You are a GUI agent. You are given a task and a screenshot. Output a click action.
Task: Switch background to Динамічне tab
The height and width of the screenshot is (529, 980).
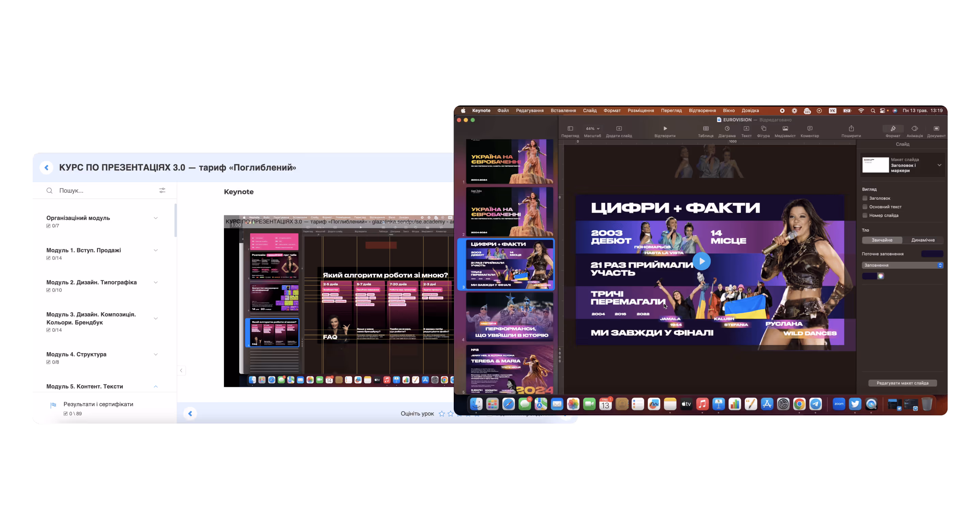click(923, 240)
